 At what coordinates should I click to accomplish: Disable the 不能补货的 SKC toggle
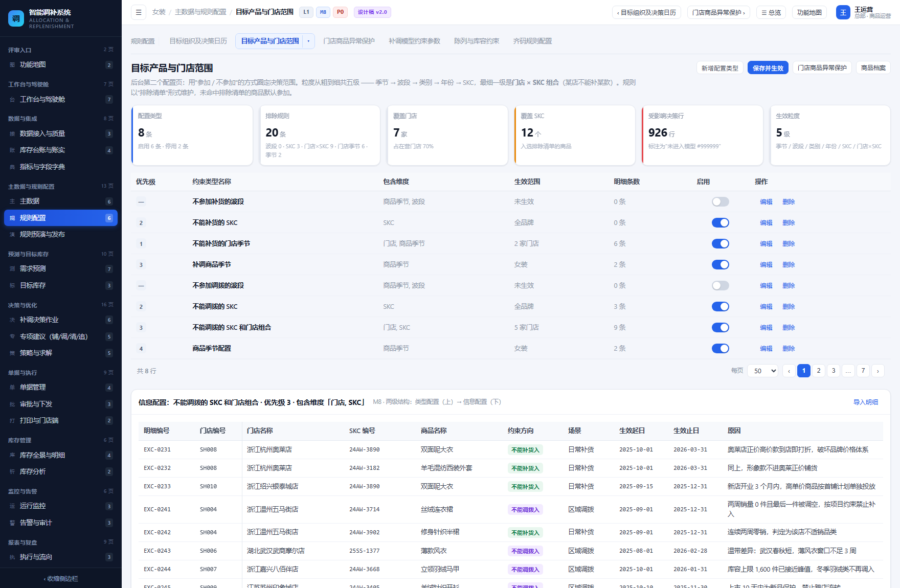[720, 223]
